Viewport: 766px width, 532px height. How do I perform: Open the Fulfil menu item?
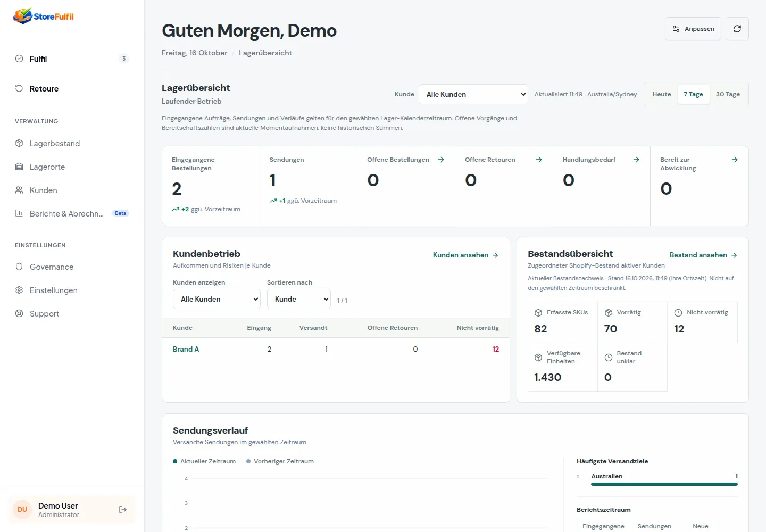pyautogui.click(x=72, y=59)
